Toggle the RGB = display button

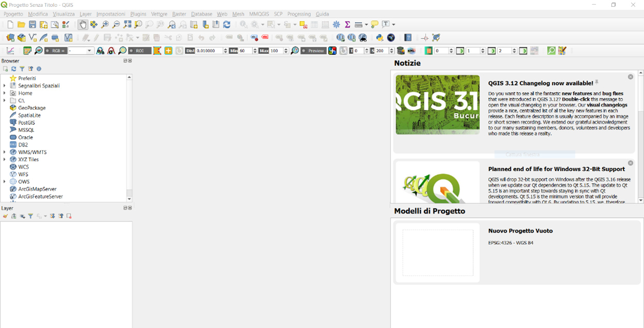coord(55,51)
